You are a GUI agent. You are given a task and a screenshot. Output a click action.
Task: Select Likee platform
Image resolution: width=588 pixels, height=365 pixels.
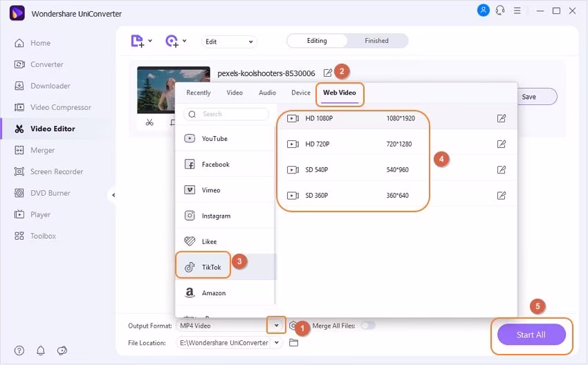(225, 241)
